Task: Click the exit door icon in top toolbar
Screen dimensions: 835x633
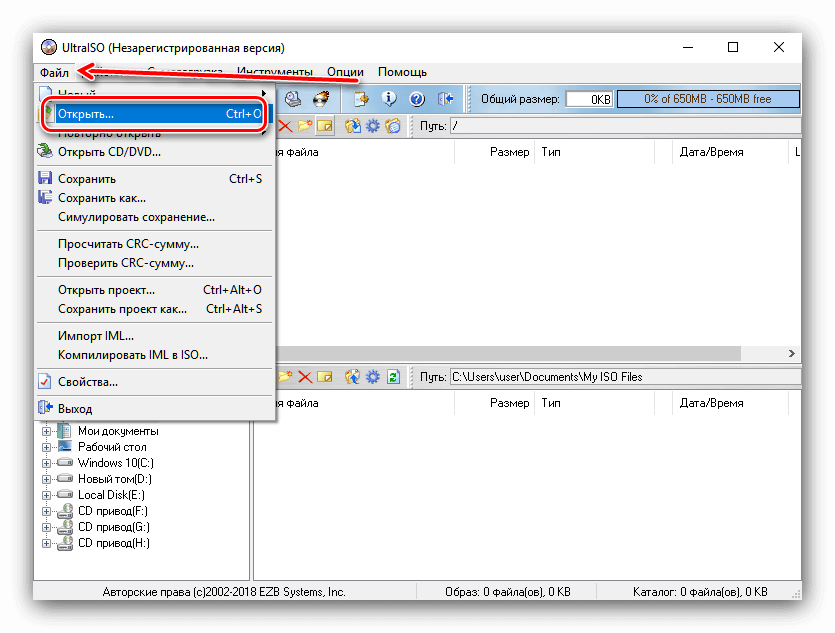Action: coord(445,99)
